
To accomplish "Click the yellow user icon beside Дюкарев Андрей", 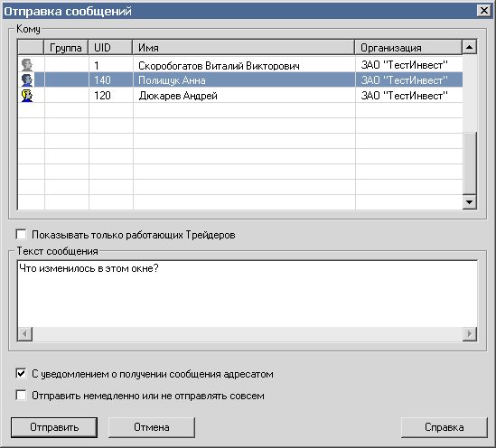I will point(27,96).
